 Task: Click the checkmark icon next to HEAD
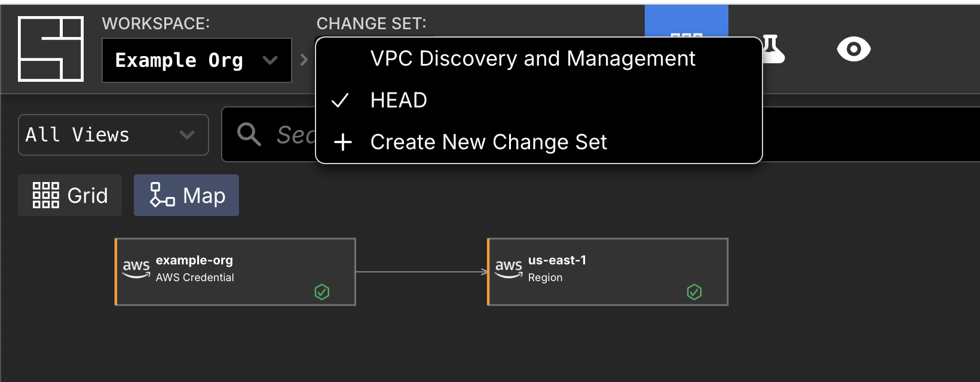click(339, 100)
